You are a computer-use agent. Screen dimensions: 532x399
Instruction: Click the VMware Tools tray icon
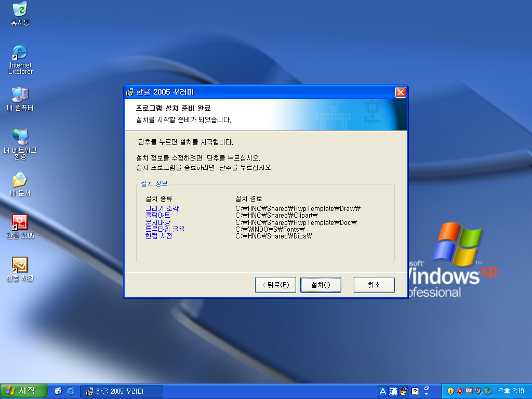tap(469, 391)
